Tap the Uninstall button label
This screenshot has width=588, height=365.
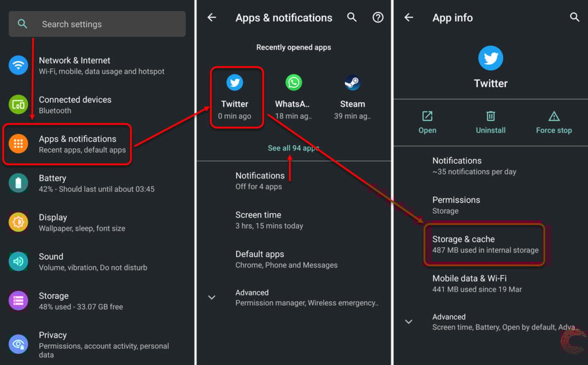coord(490,130)
